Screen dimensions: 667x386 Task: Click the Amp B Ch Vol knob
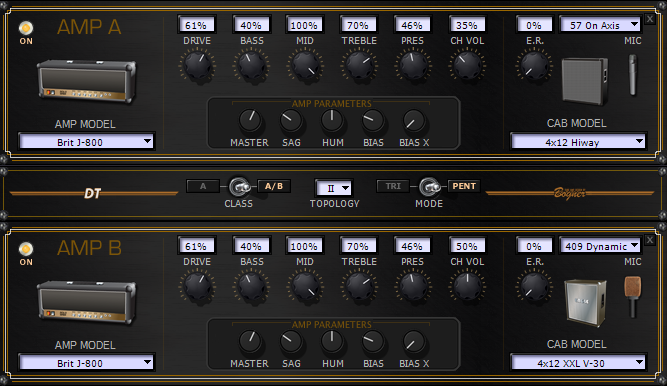point(467,286)
